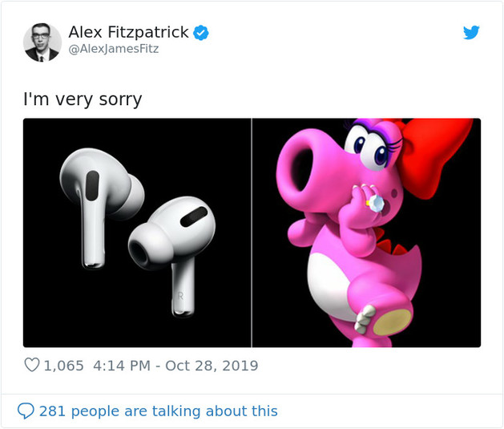This screenshot has width=504, height=429.
Task: Click Birdo's raised foot sole
Action: [x=392, y=323]
